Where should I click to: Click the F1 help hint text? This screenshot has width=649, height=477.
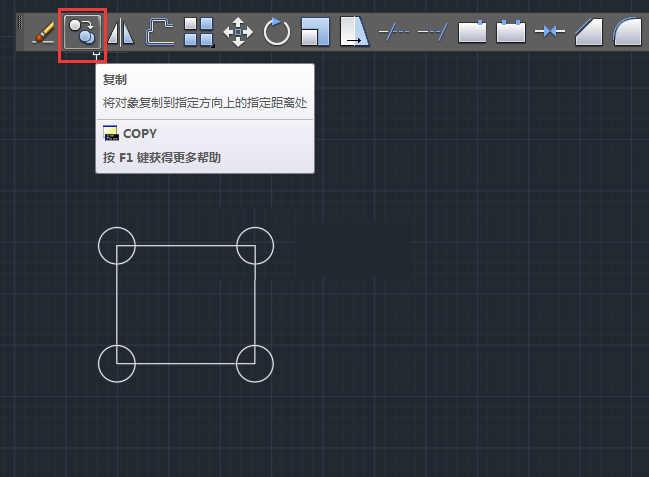click(162, 158)
